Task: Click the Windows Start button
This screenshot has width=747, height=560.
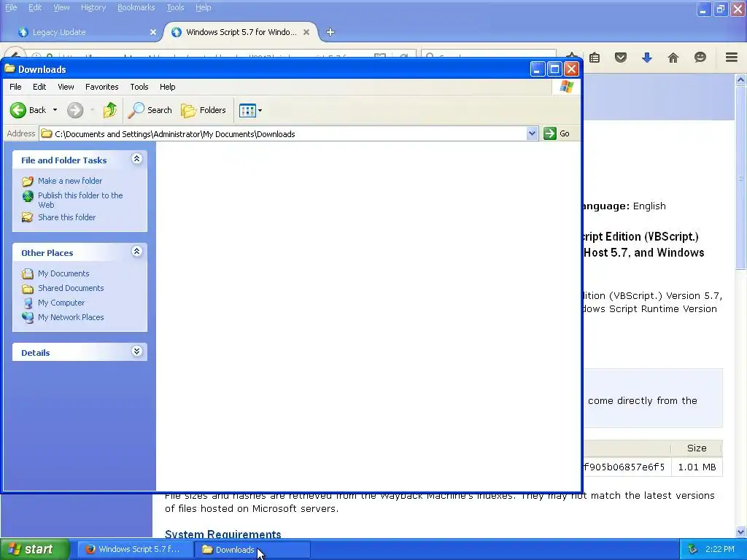Action: point(34,550)
